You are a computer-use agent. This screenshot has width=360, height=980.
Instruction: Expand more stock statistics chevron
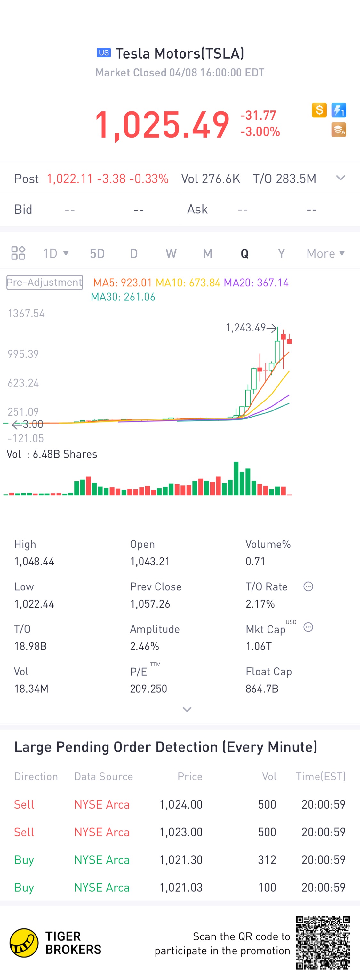tap(187, 709)
